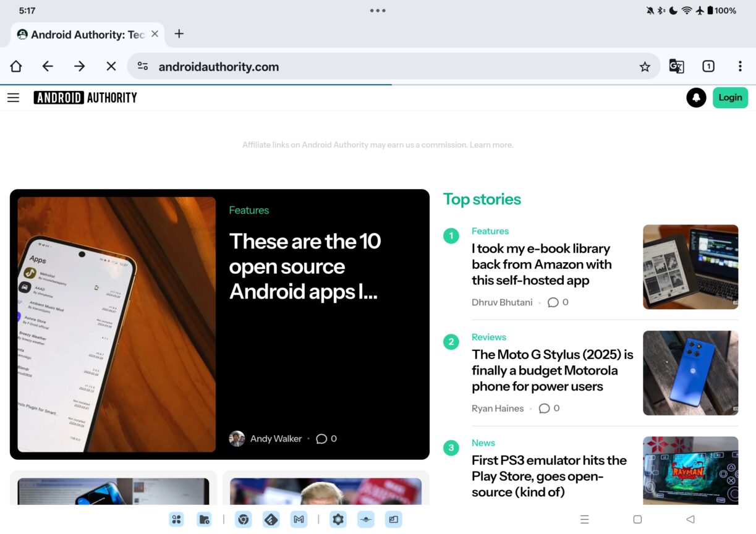Bookmark this page with the star icon

(645, 66)
